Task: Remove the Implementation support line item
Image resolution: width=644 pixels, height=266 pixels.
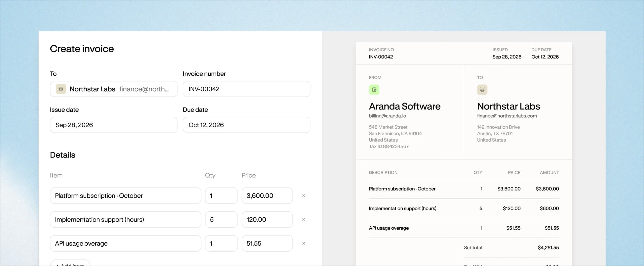Action: click(x=303, y=220)
